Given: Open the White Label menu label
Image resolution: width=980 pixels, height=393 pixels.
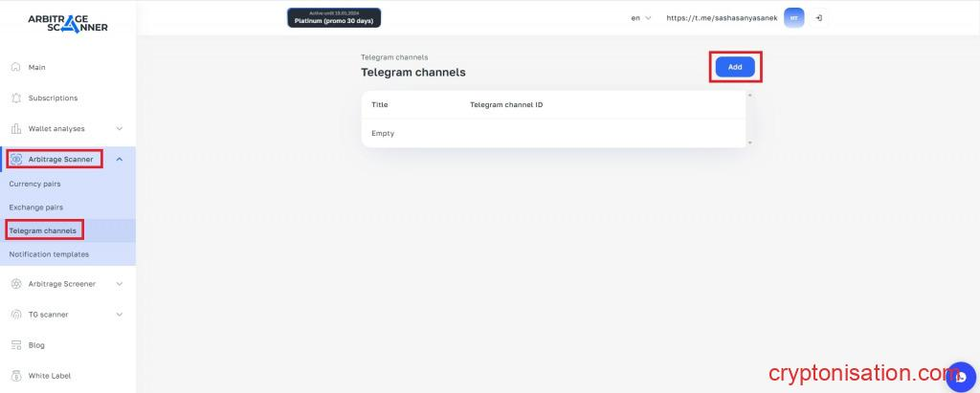Looking at the screenshot, I should [x=50, y=376].
